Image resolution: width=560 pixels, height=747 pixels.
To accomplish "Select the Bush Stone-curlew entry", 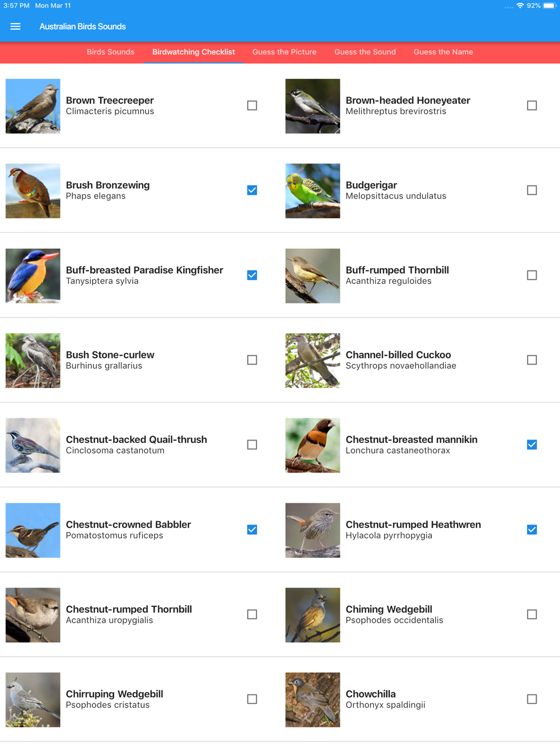I will (140, 360).
